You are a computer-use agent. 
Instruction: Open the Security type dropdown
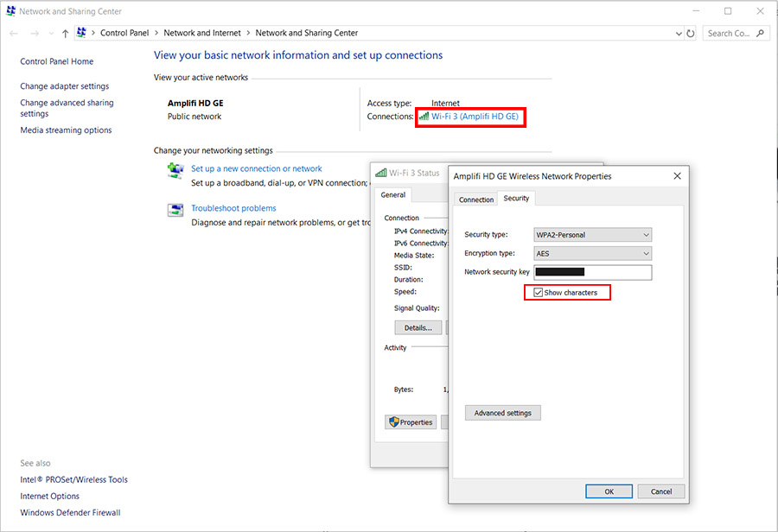(x=592, y=235)
